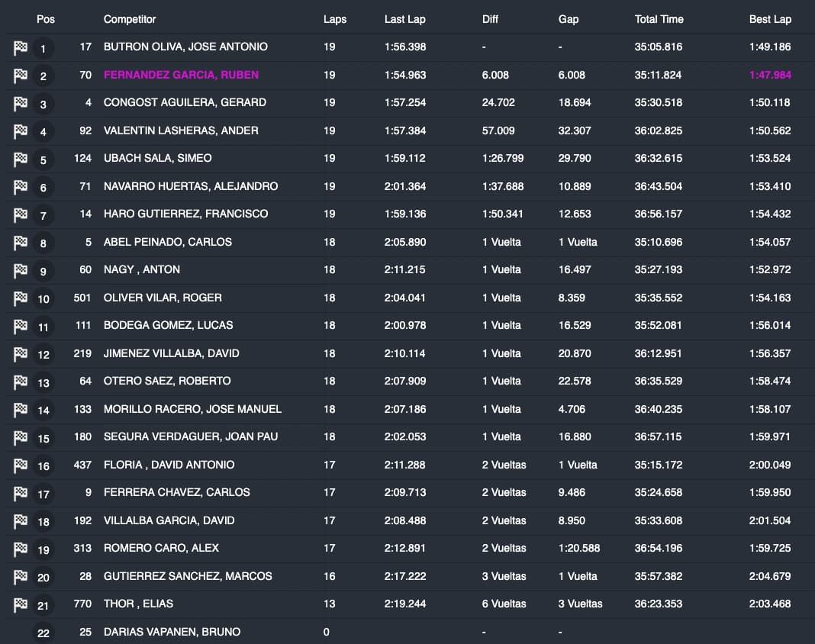Click the Last Lap column header

tap(404, 19)
